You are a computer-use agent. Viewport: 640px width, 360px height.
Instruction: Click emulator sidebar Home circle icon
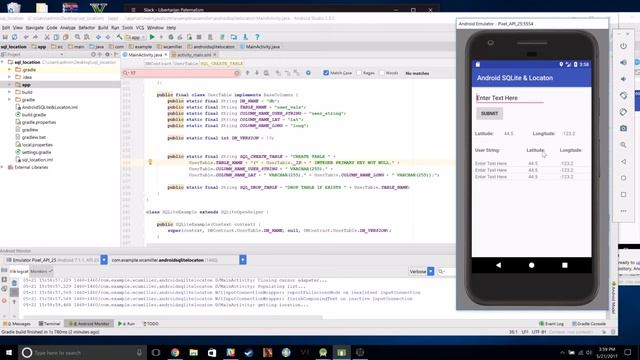(x=623, y=178)
